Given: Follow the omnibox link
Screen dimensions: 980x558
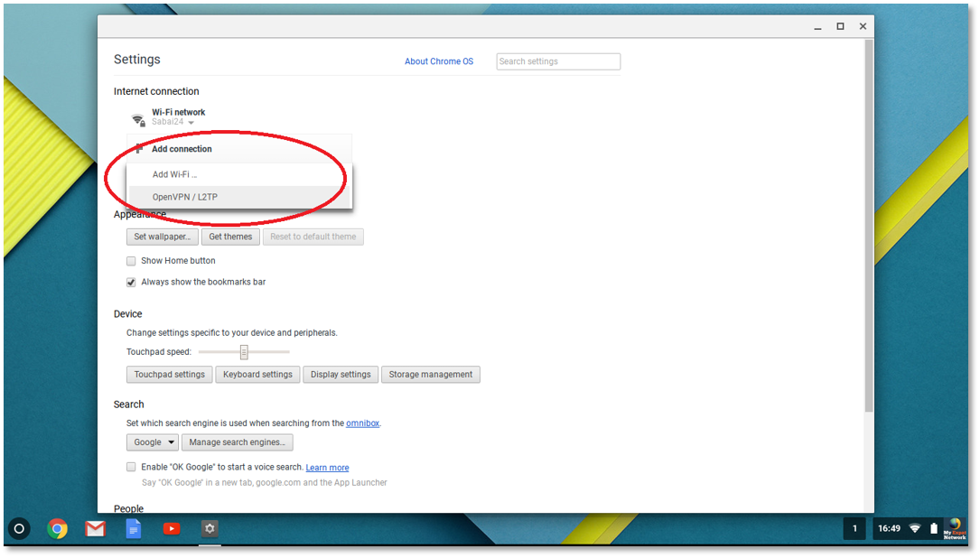Looking at the screenshot, I should [362, 423].
